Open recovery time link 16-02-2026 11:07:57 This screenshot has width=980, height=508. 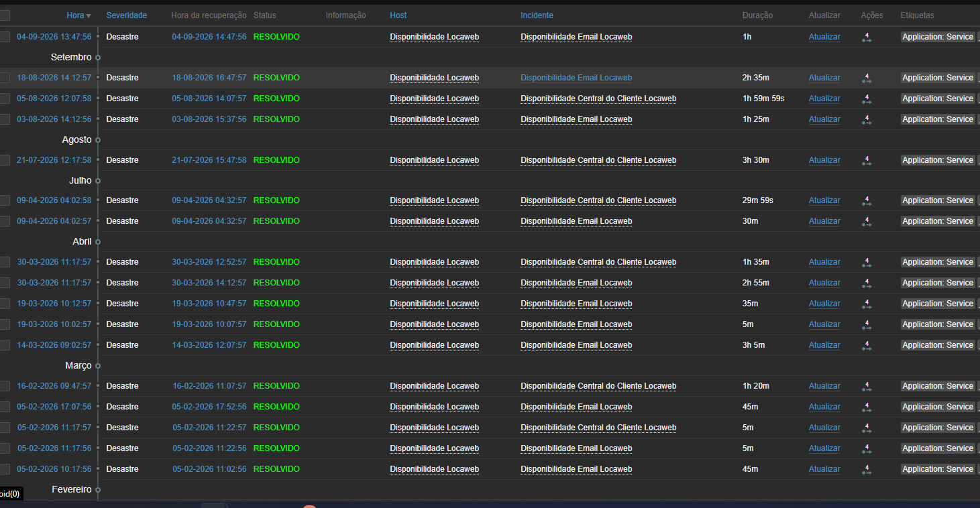click(209, 386)
